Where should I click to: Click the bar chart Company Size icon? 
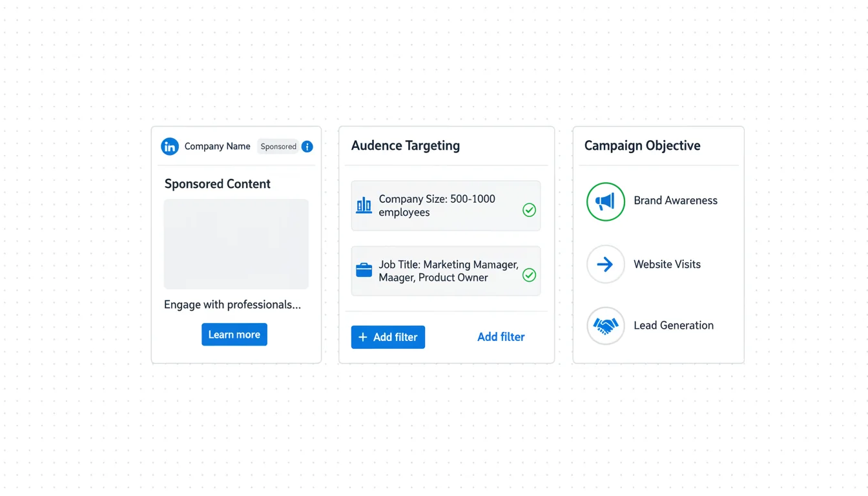364,205
